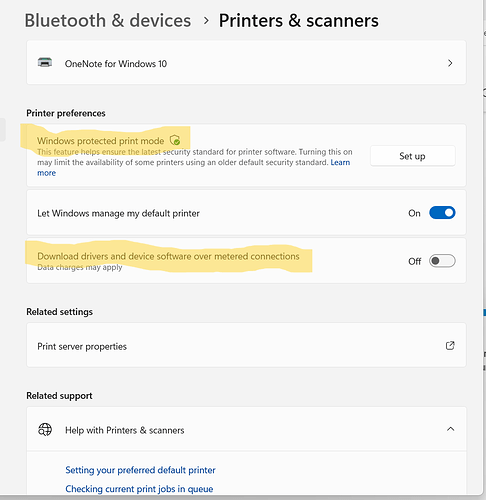Open Checking current print jobs in queue link
Image resolution: width=486 pixels, height=500 pixels.
click(139, 489)
